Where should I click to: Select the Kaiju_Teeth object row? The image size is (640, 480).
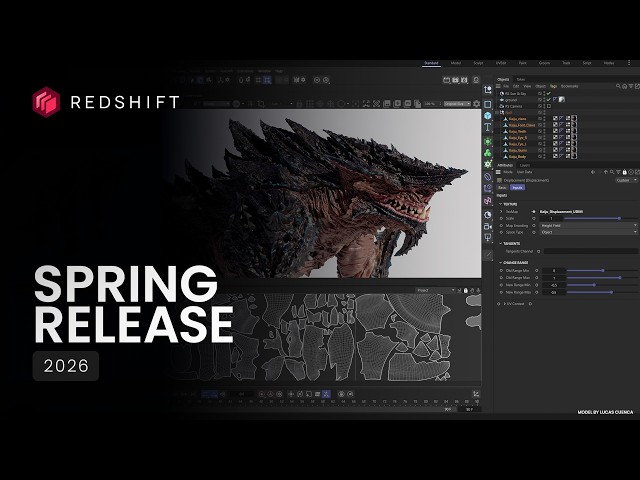[x=518, y=131]
